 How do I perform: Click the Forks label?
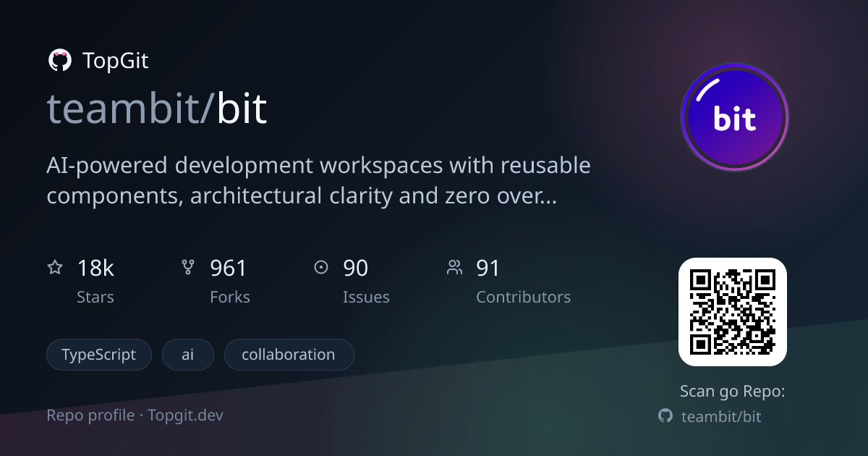click(x=230, y=297)
